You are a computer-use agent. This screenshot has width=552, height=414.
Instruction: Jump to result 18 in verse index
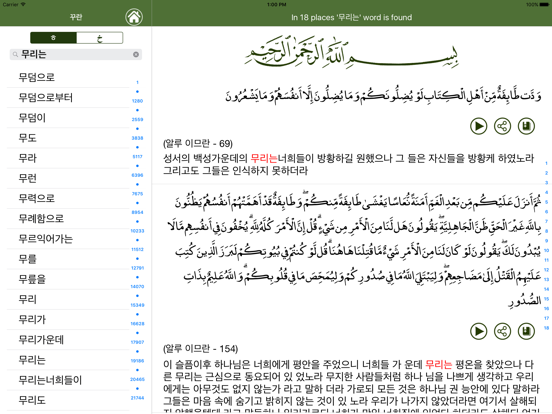[x=546, y=328]
